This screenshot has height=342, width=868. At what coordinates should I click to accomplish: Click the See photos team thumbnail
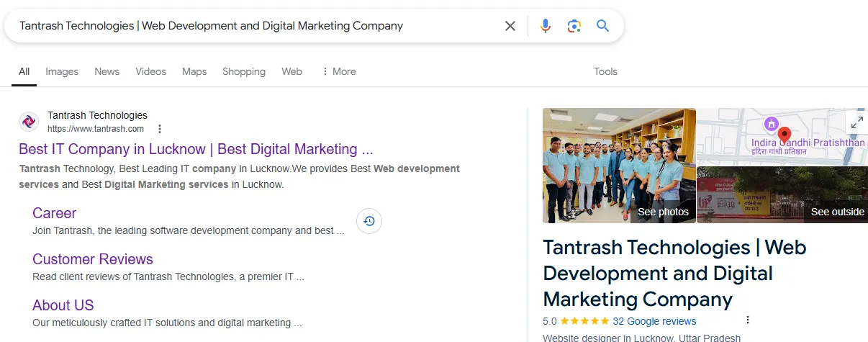619,166
